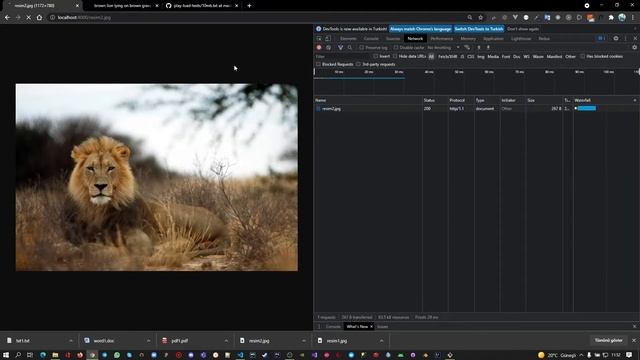Viewport: 640px width, 360px height.
Task: Expand word1.doc download options
Action: [x=148, y=341]
